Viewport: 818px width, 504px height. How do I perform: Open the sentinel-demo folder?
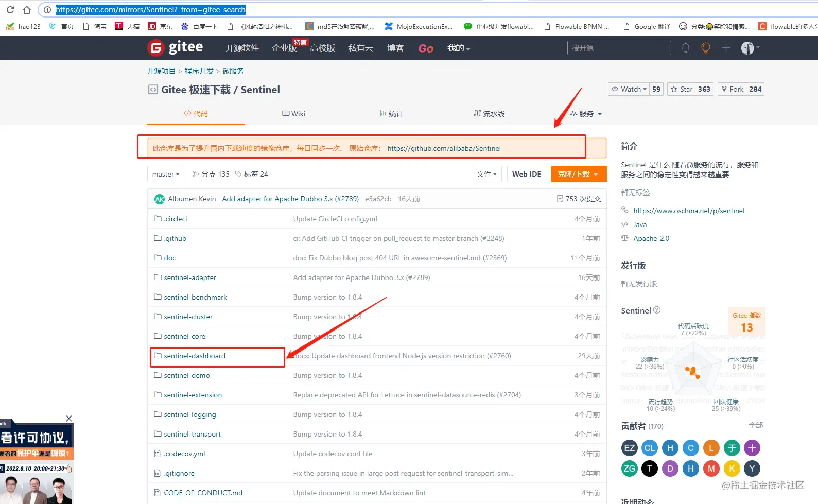(187, 375)
